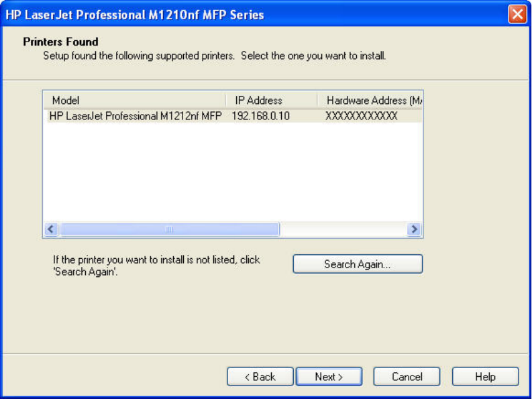The image size is (532, 399).
Task: Select HP LaserJet Professional M1212nf MFP row
Action: 233,116
